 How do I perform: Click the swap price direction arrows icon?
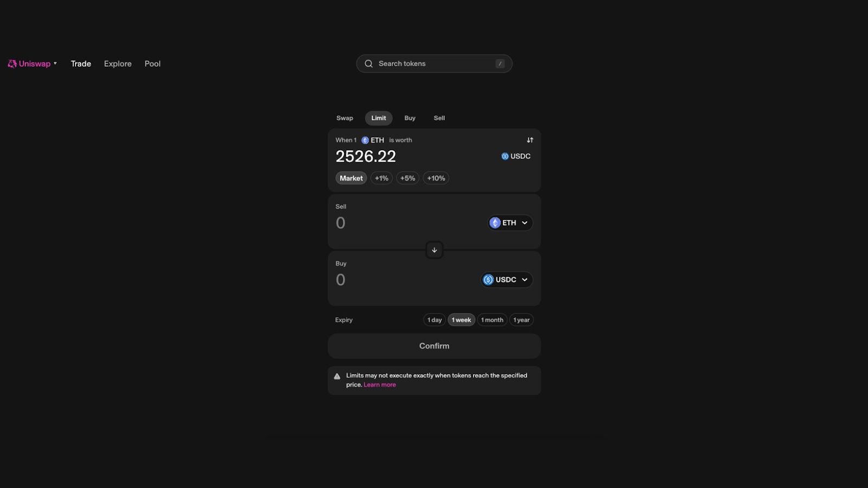tap(530, 140)
